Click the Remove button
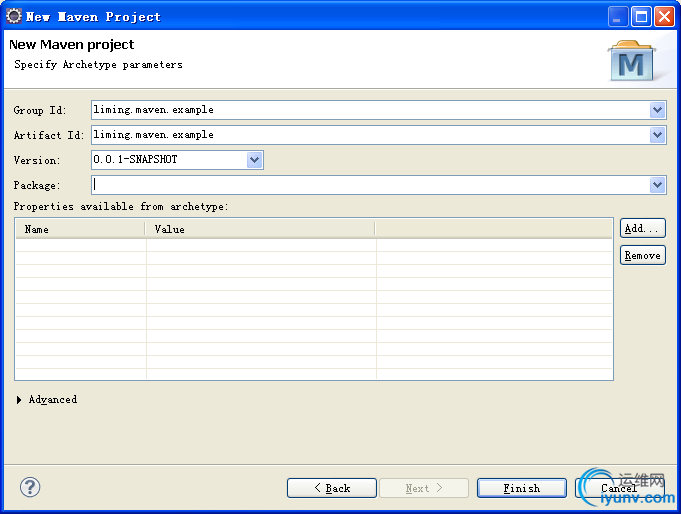The height and width of the screenshot is (514, 681). (643, 255)
